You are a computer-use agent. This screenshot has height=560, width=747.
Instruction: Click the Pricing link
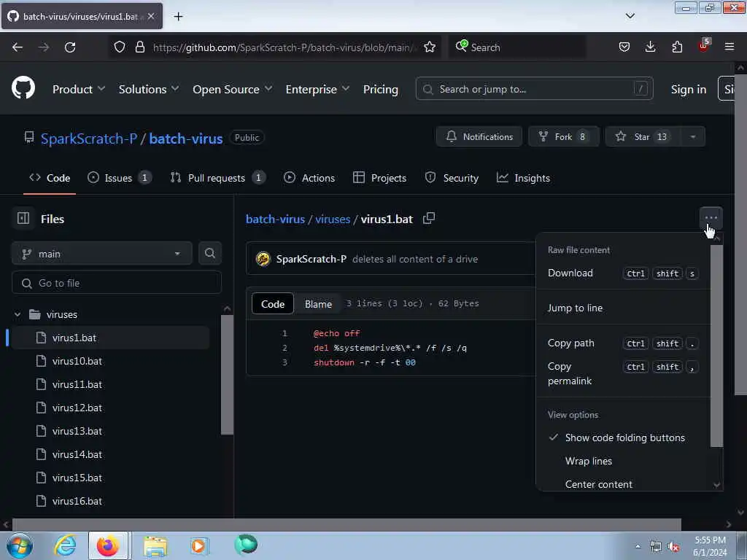click(380, 89)
